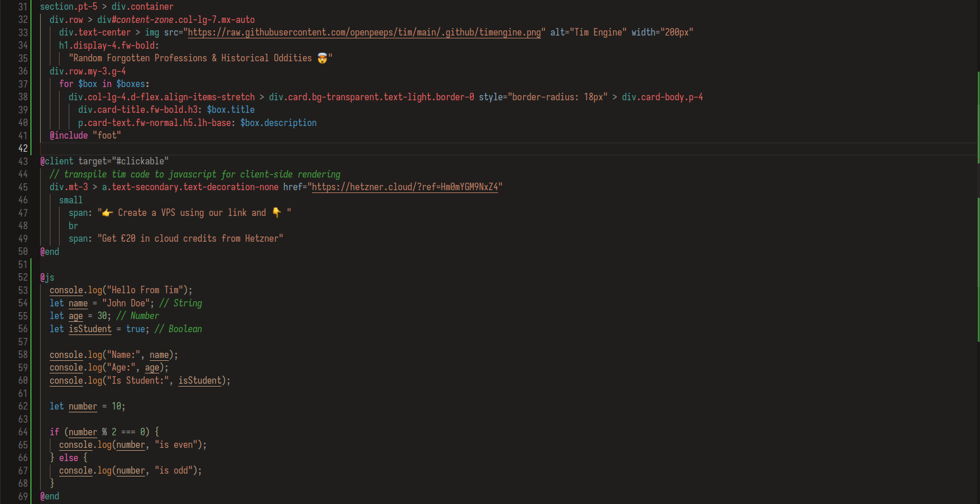The image size is (980, 504).
Task: Click "Create a VPS using our link" string
Action: [x=194, y=213]
